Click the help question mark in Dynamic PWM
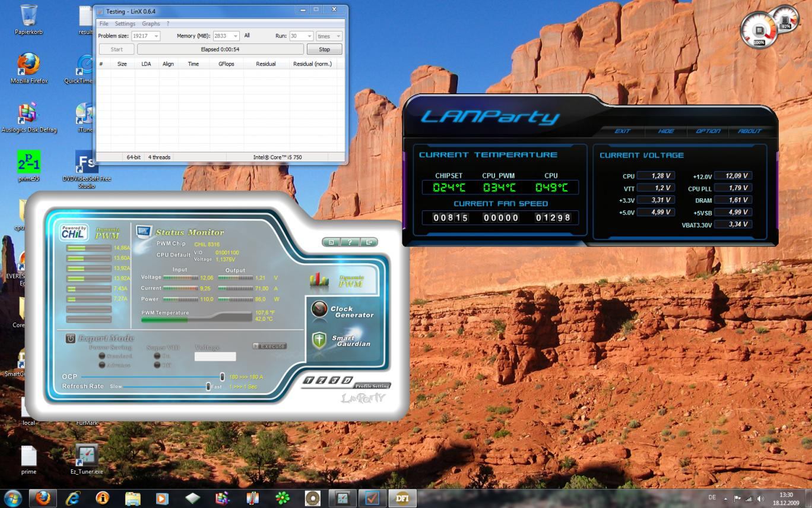The height and width of the screenshot is (508, 812). [350, 242]
